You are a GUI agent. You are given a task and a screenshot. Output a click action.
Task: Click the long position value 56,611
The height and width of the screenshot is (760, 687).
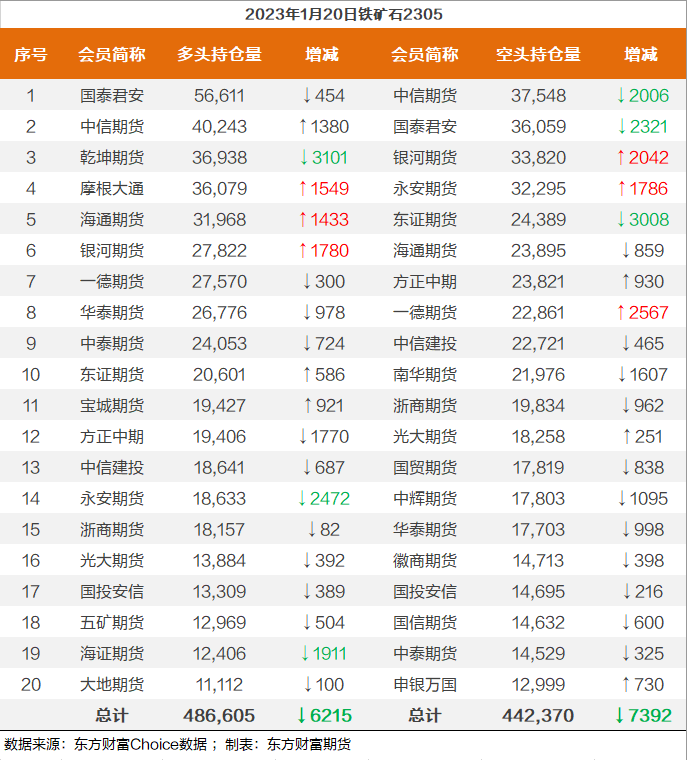(219, 96)
